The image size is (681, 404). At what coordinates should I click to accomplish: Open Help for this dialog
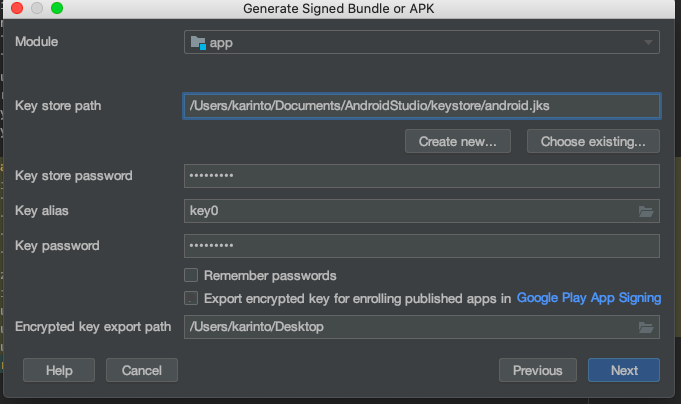pos(59,370)
